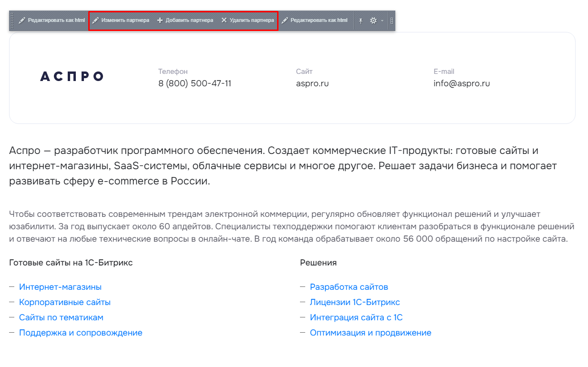Image resolution: width=588 pixels, height=367 pixels.
Task: Click gray paragraph starting 'Чтобы соответствовать'
Action: click(292, 227)
